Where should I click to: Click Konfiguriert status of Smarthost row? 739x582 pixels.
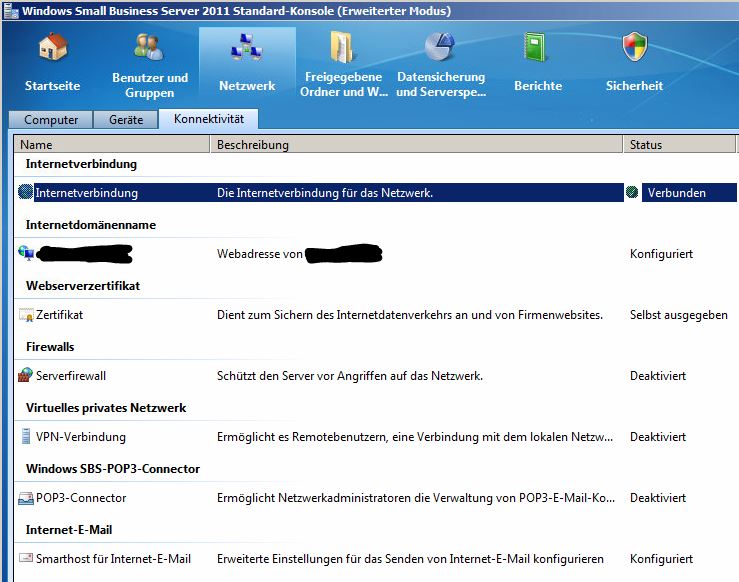coord(661,559)
